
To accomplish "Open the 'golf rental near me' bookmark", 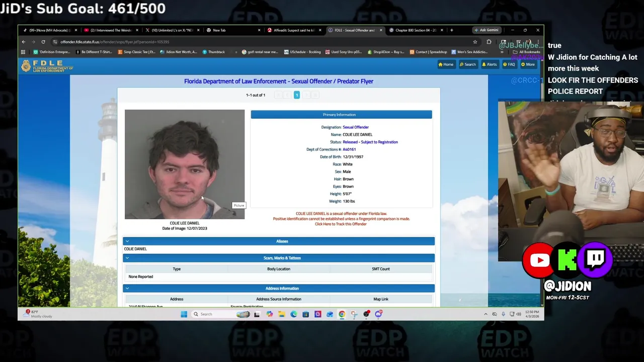I will [260, 52].
